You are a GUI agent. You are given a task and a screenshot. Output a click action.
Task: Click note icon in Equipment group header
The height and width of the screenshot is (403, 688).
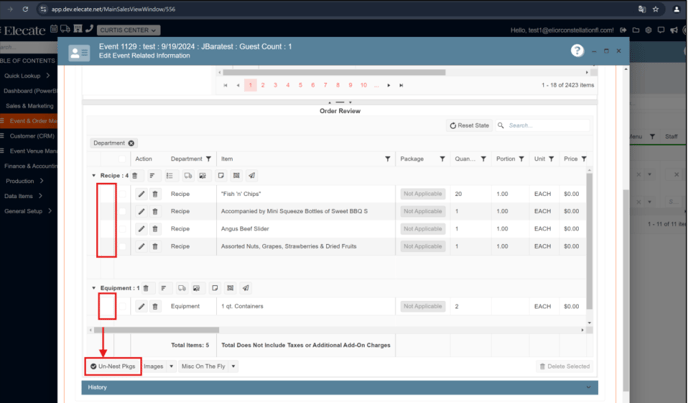(x=215, y=288)
